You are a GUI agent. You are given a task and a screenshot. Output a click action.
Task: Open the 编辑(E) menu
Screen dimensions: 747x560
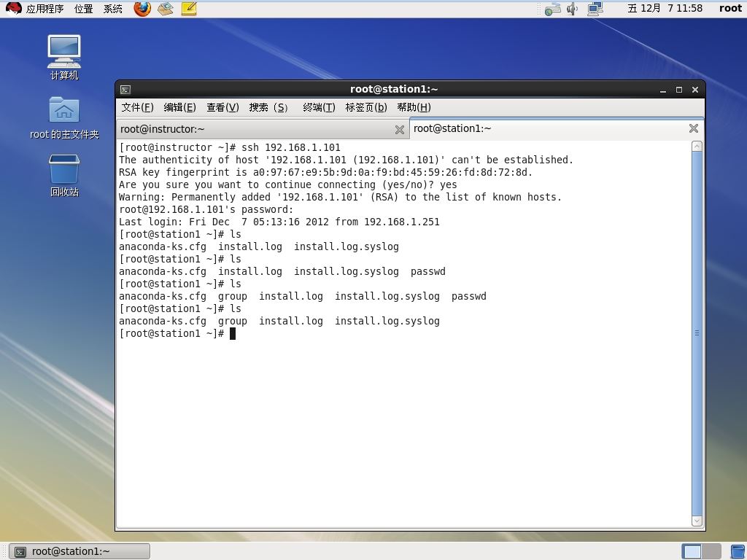(179, 108)
